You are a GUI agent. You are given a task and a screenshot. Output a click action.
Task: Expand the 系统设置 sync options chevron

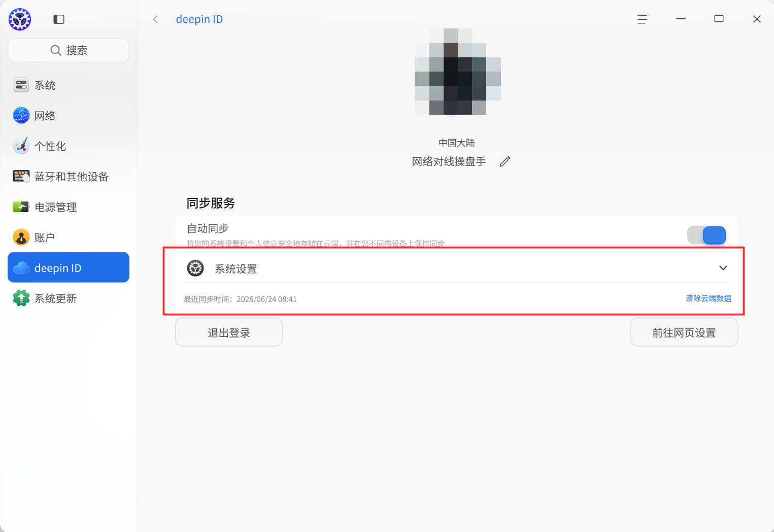pos(723,268)
